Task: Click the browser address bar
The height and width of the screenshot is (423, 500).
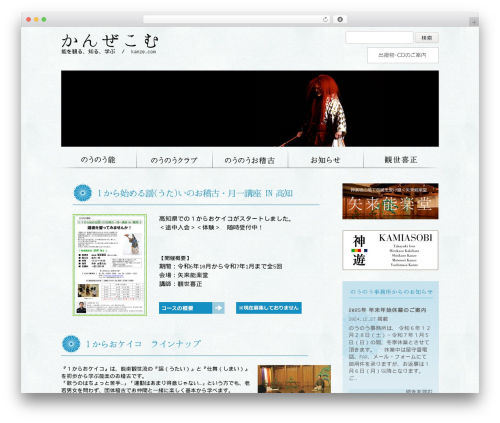Action: click(x=237, y=20)
